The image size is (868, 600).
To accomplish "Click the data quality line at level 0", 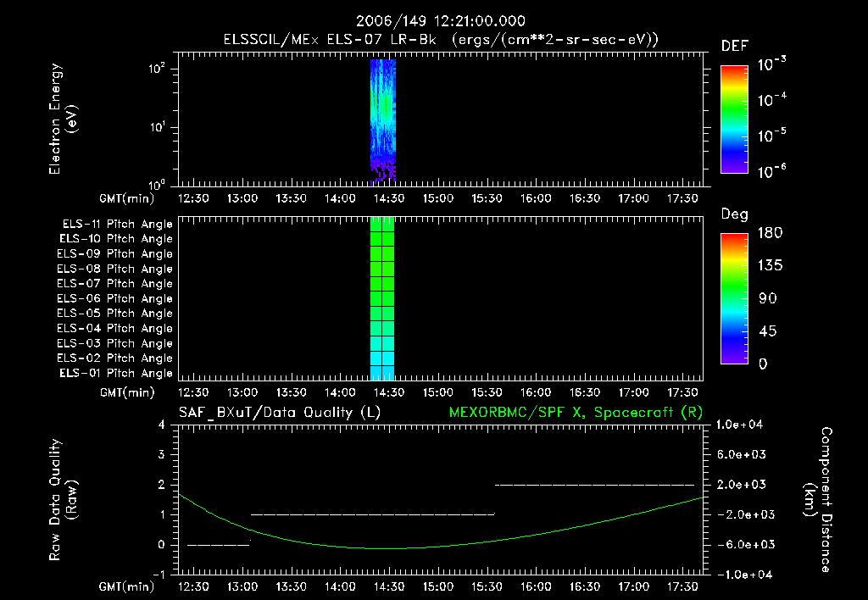I will tap(219, 545).
